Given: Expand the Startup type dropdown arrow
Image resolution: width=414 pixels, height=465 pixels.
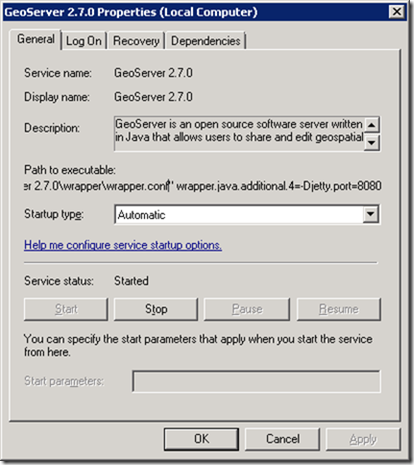Looking at the screenshot, I should (371, 214).
